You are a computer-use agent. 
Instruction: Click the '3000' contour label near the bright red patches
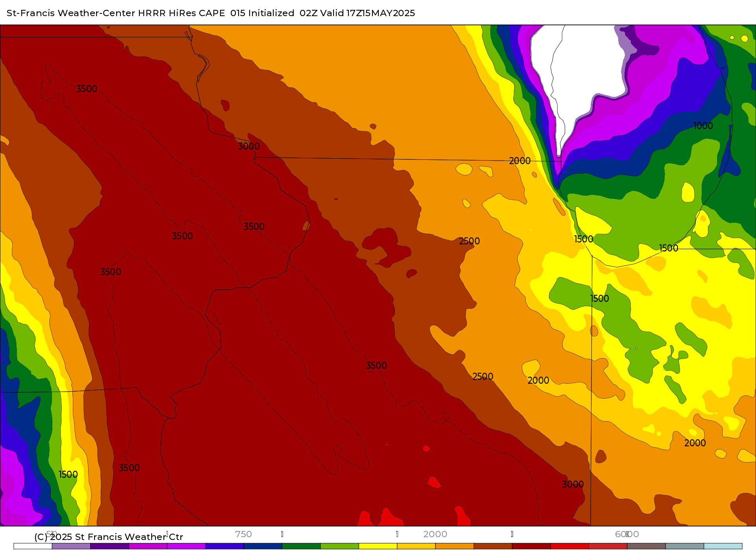click(573, 484)
